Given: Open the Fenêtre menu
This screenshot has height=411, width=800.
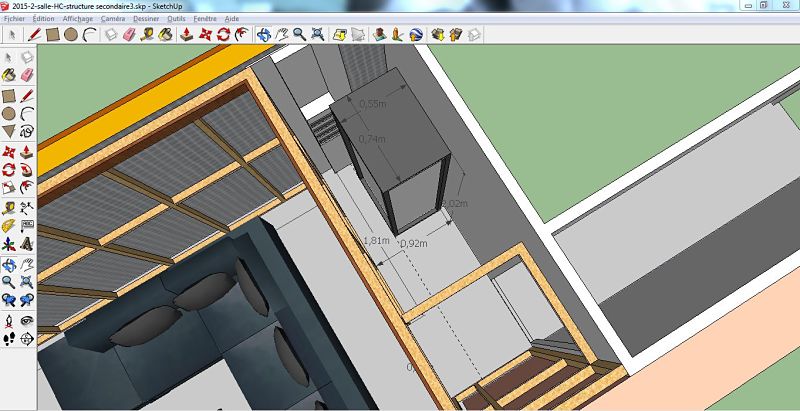Looking at the screenshot, I should pyautogui.click(x=208, y=18).
